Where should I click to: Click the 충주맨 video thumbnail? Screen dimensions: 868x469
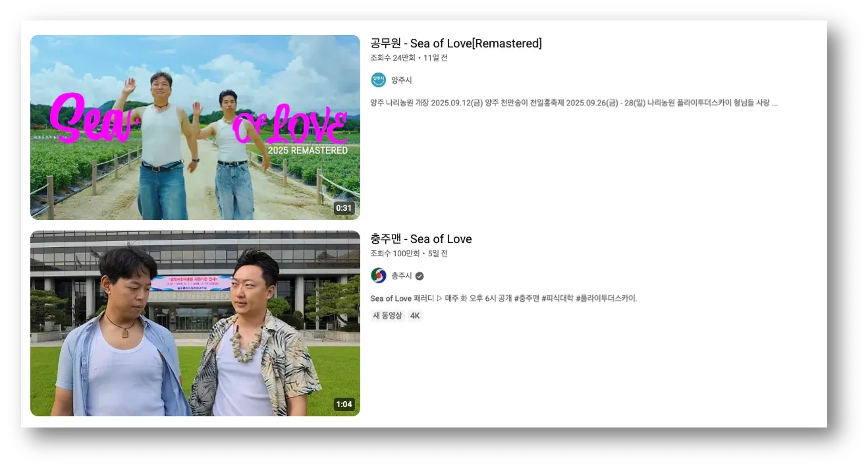click(195, 323)
